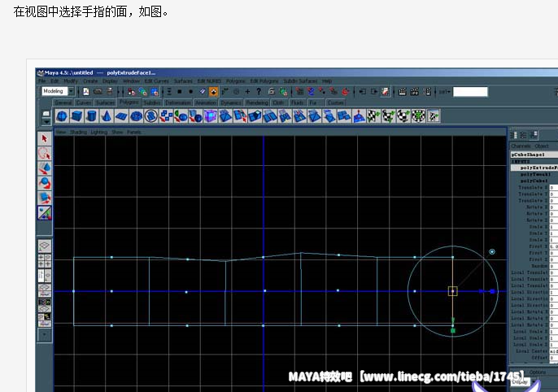Image resolution: width=558 pixels, height=392 pixels.
Task: Open the Channels menu in channel box
Action: click(521, 146)
